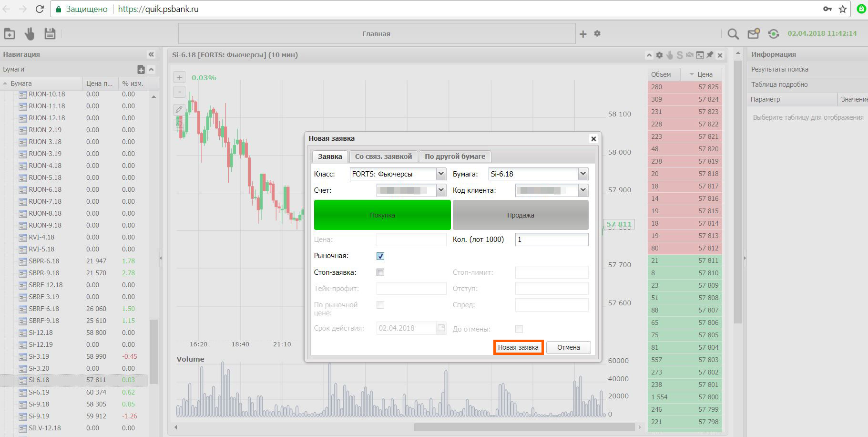
Task: Click the Отмена button
Action: 569,347
